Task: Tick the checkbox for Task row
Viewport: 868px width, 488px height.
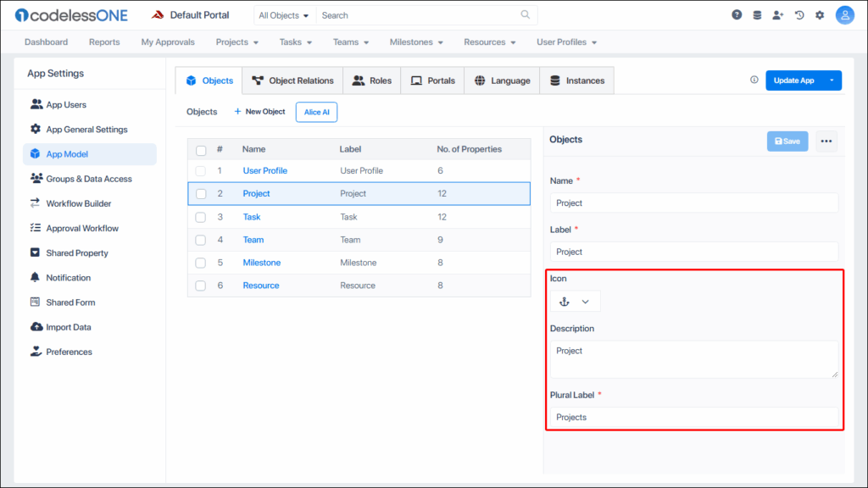Action: (x=201, y=217)
